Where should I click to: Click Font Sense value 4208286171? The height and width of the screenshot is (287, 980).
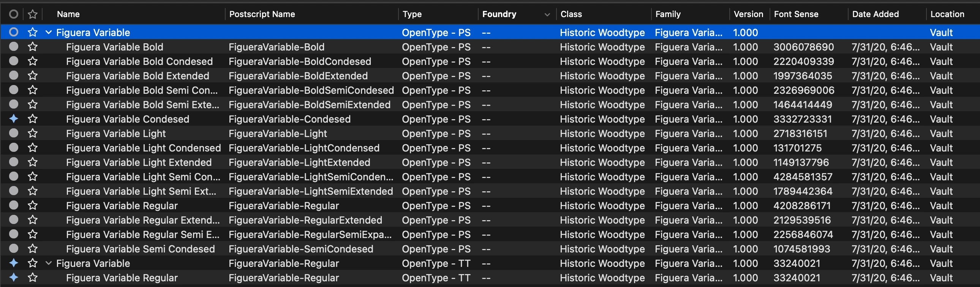(802, 206)
